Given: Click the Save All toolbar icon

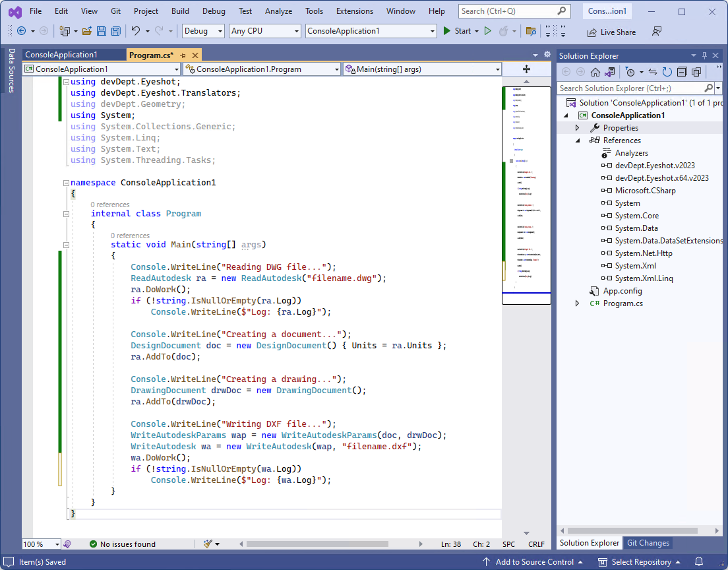Looking at the screenshot, I should pos(115,31).
